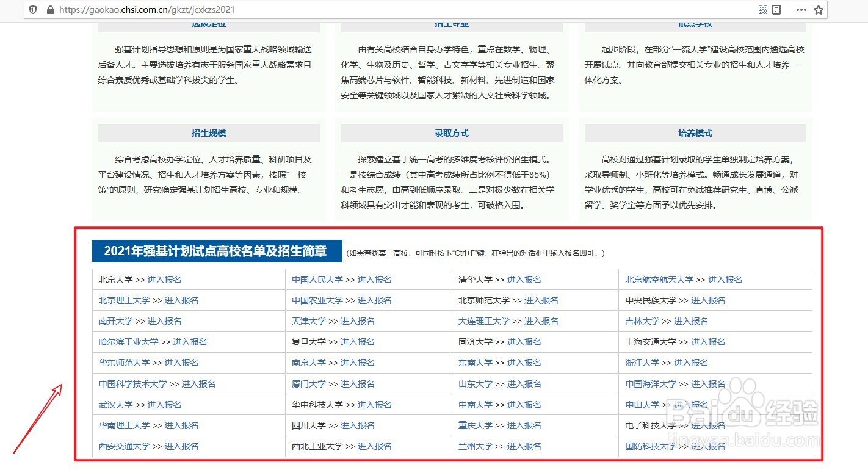Image resolution: width=868 pixels, height=470 pixels.
Task: Click 进入报名 next to 武汉大学
Action: pyautogui.click(x=164, y=405)
